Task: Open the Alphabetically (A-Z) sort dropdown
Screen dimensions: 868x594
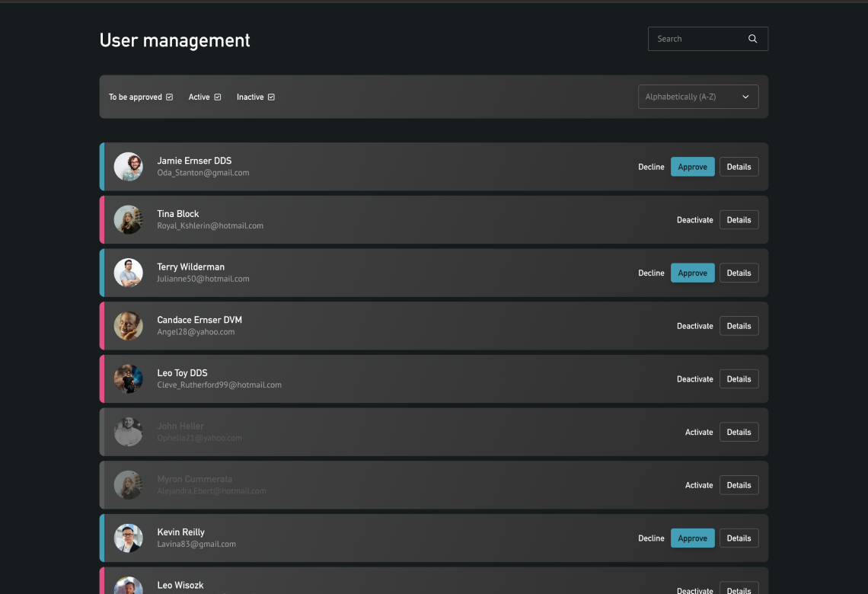Action: [698, 97]
